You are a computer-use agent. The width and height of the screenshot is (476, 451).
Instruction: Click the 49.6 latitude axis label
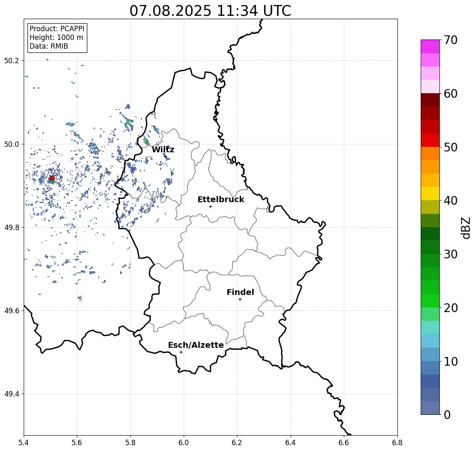(12, 311)
